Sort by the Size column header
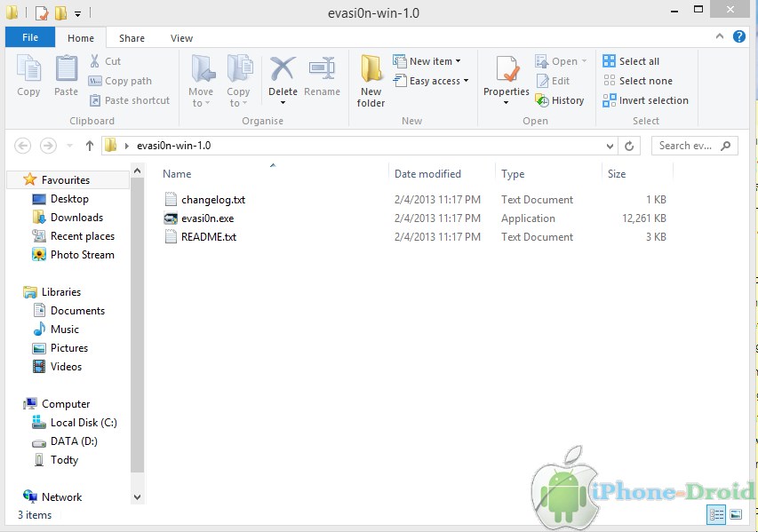The height and width of the screenshot is (532, 758). pyautogui.click(x=617, y=174)
